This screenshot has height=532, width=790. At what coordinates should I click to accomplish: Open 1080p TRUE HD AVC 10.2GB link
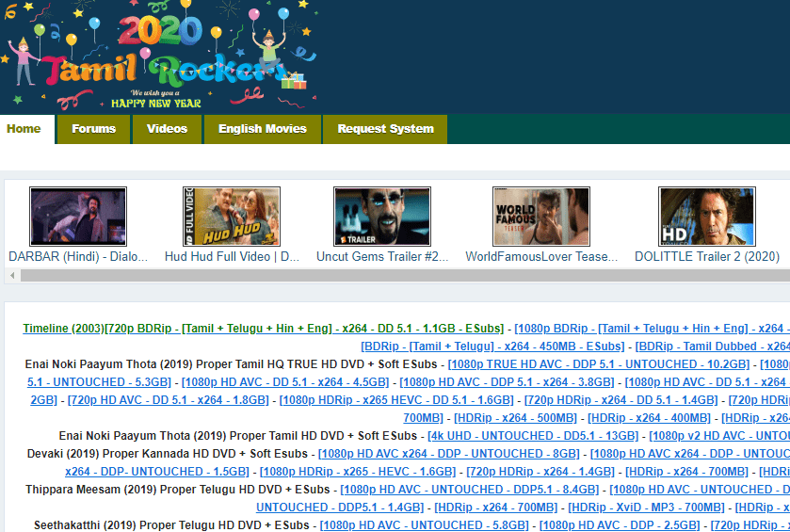coord(599,364)
